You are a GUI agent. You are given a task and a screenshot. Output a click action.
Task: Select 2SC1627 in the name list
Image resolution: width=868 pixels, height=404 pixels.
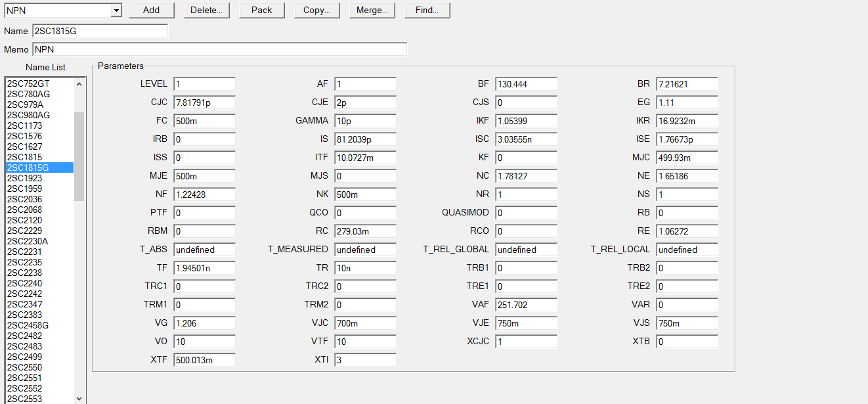coord(39,146)
